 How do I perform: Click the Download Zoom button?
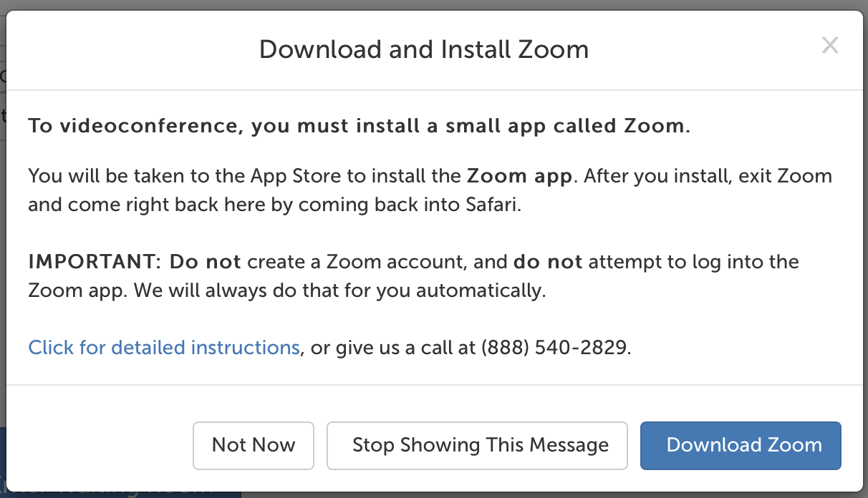tap(741, 445)
